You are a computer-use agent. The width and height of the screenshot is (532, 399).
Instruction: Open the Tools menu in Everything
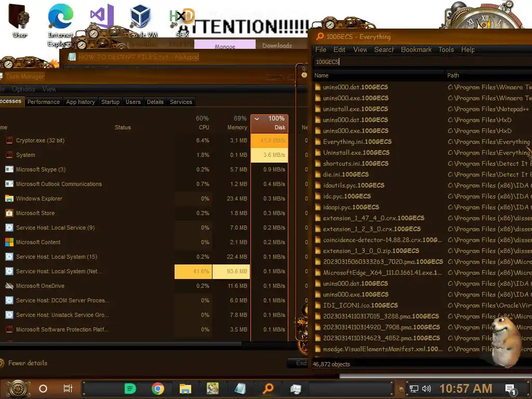(446, 49)
